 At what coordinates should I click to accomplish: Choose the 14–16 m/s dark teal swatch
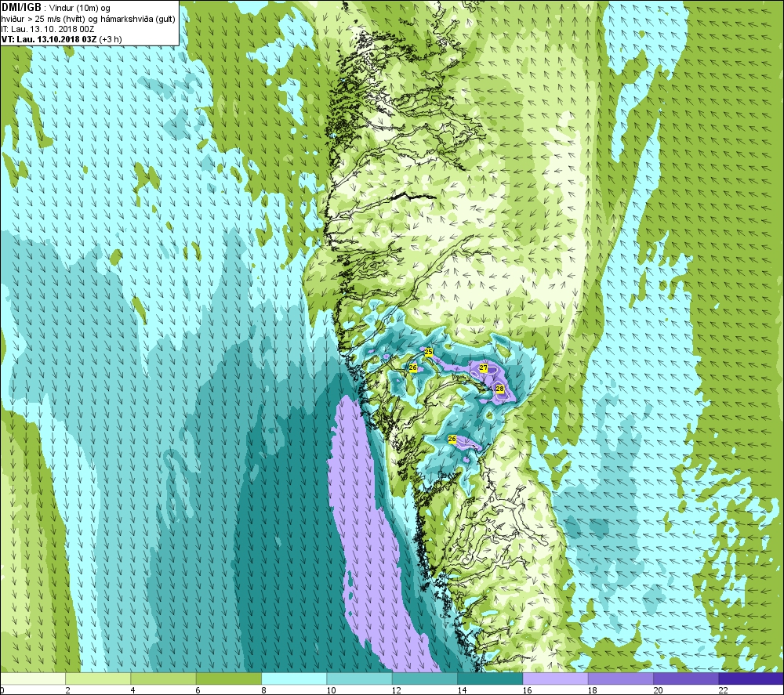click(490, 679)
